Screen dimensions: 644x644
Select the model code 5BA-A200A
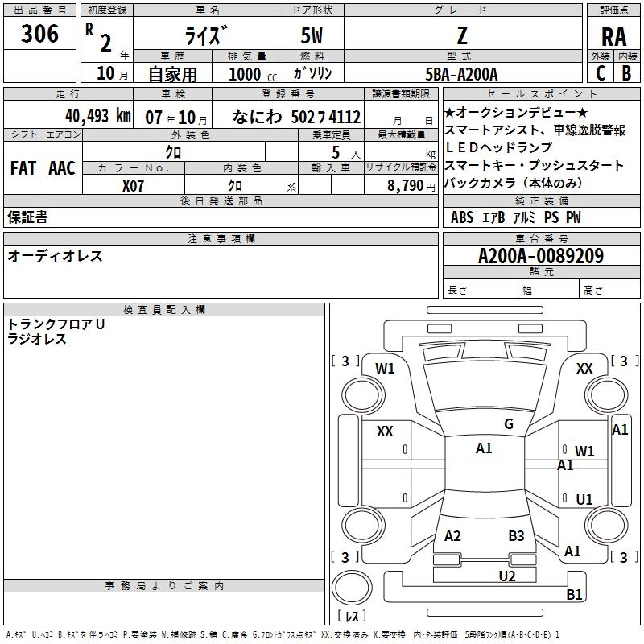tap(461, 74)
